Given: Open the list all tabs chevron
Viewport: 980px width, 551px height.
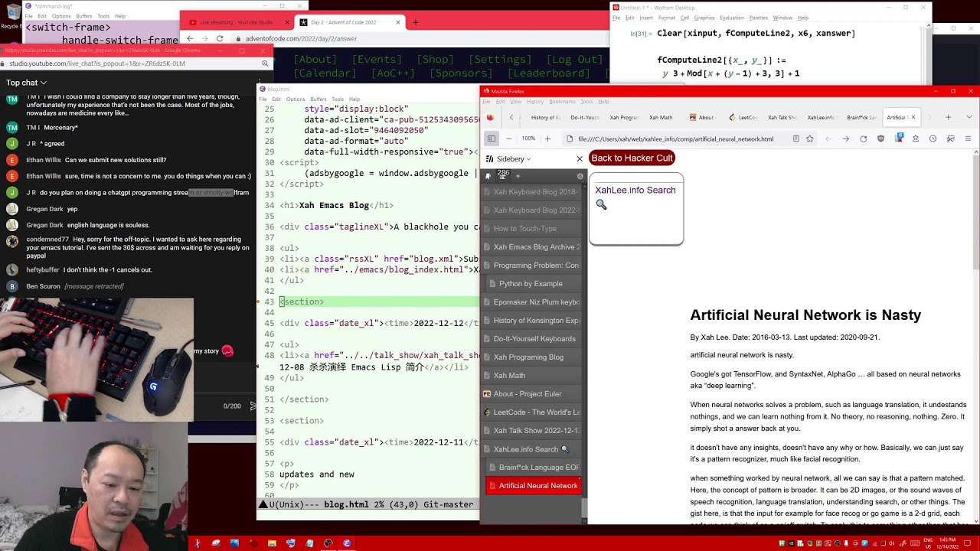Looking at the screenshot, I should (969, 117).
